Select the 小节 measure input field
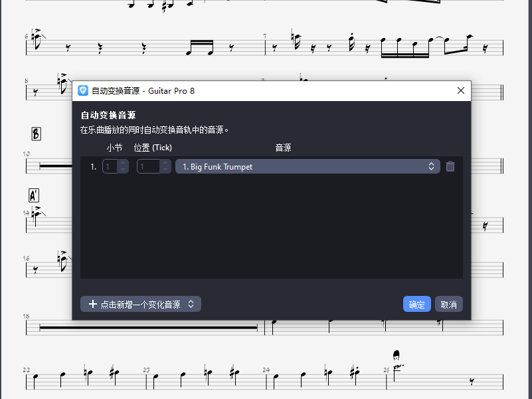Viewport: 532px width, 399px height. [x=111, y=166]
